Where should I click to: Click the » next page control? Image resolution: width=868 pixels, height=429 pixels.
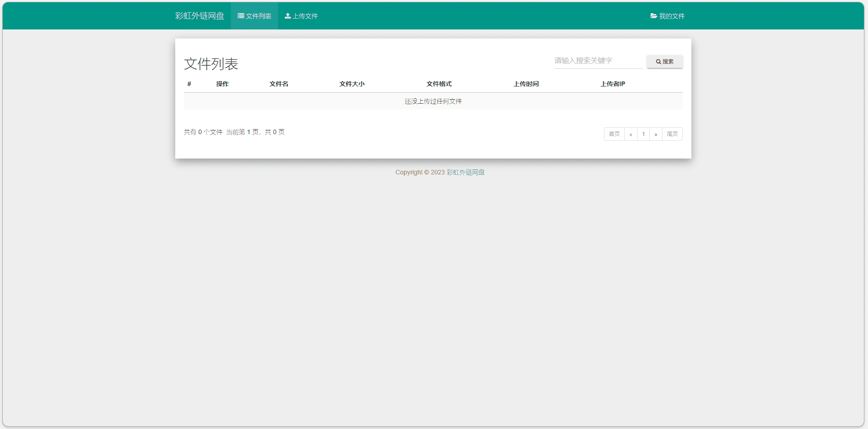(656, 134)
